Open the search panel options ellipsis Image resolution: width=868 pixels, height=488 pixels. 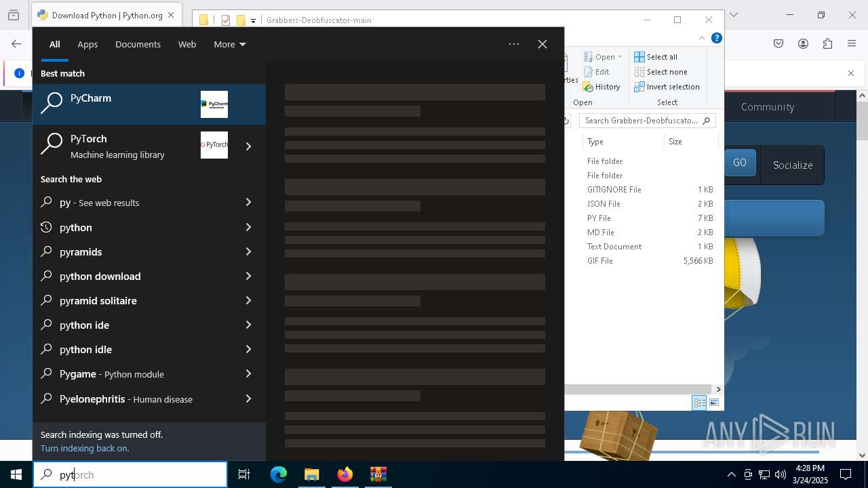coord(514,44)
